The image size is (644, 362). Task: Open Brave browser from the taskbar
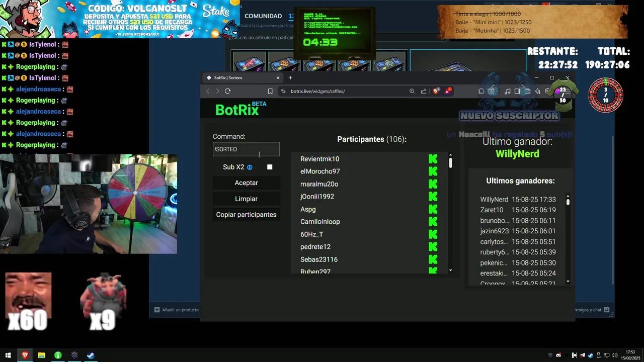(x=25, y=355)
